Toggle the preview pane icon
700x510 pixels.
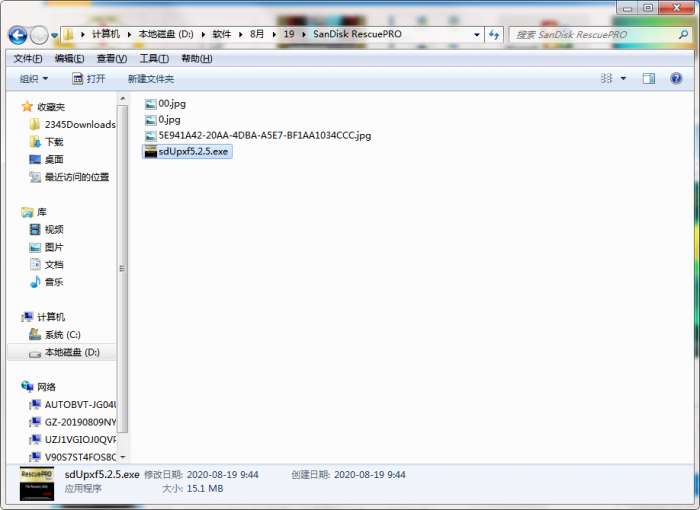pyautogui.click(x=649, y=79)
